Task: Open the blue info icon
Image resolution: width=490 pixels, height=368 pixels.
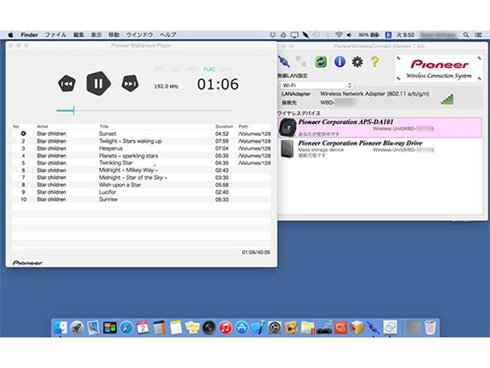Action: (339, 62)
